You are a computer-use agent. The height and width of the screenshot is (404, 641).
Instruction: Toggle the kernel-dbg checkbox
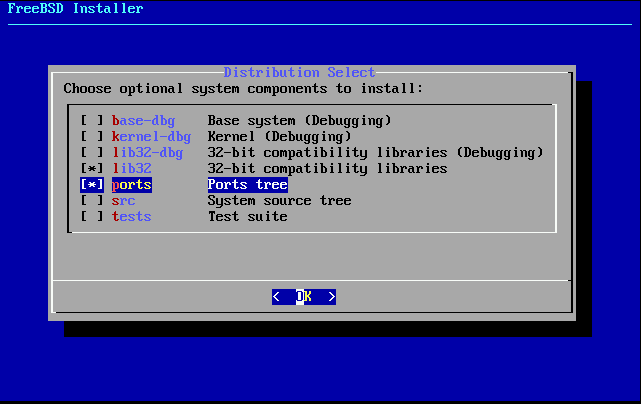(92, 137)
